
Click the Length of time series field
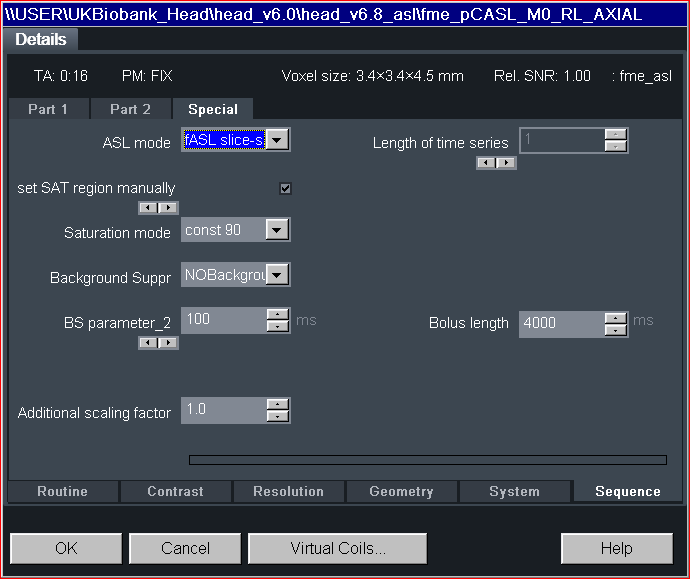pyautogui.click(x=562, y=140)
